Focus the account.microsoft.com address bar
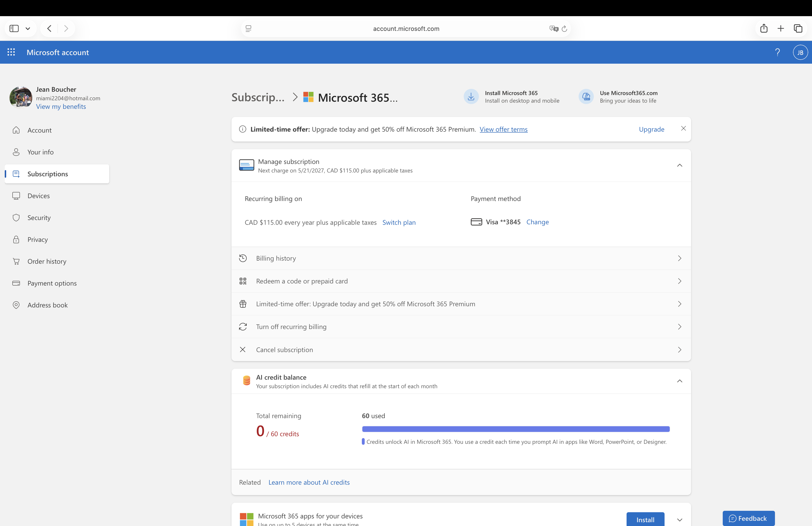 pyautogui.click(x=406, y=29)
